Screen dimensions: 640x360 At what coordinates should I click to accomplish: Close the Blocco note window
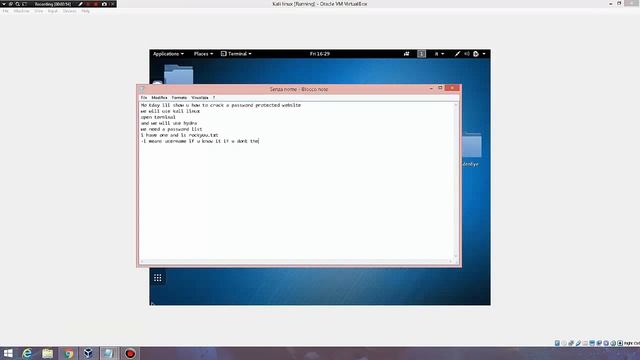(452, 88)
